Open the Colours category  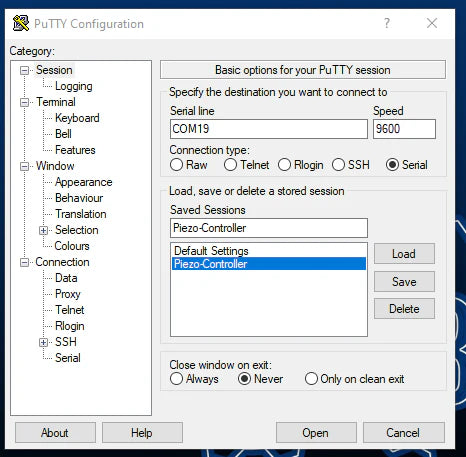72,246
